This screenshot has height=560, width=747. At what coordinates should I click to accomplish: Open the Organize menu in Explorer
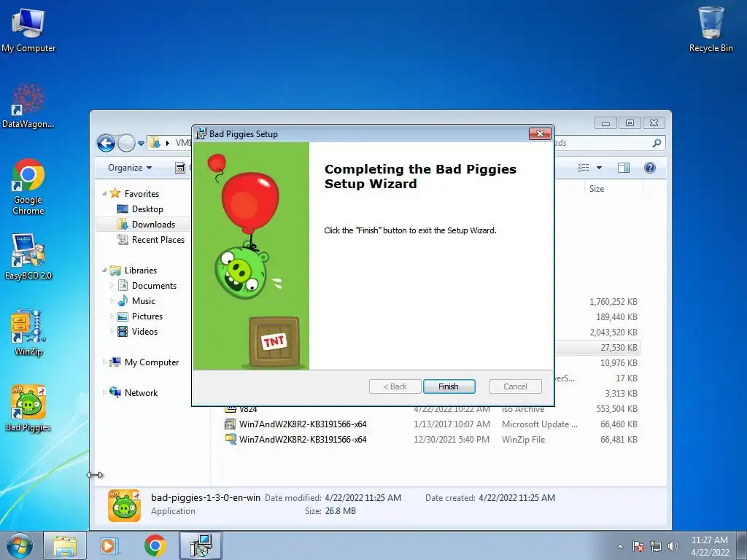pos(130,168)
